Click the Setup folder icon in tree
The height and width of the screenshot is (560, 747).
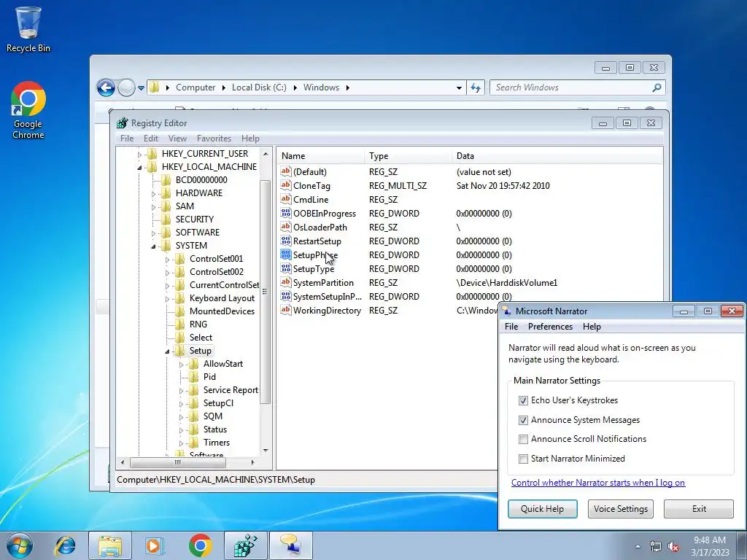coord(179,351)
